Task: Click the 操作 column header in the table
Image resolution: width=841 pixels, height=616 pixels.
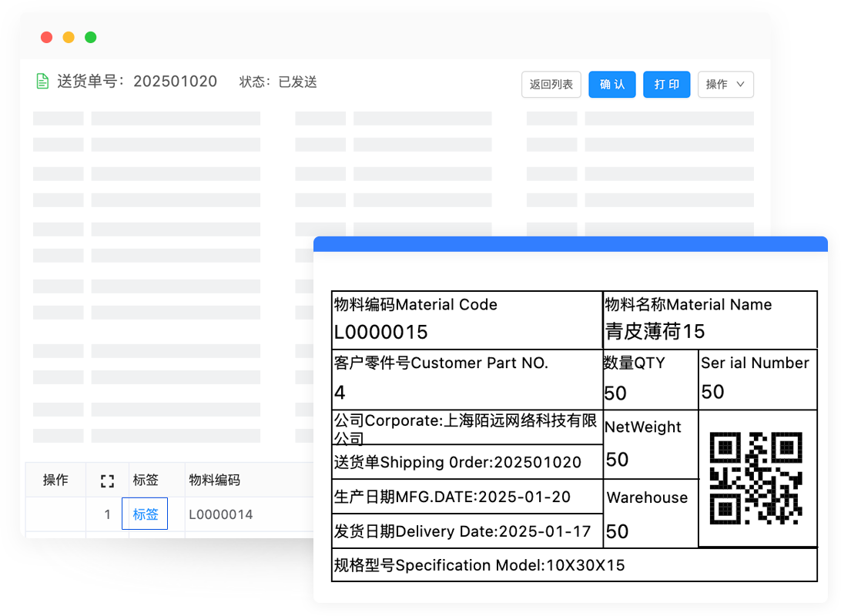Action: tap(55, 480)
